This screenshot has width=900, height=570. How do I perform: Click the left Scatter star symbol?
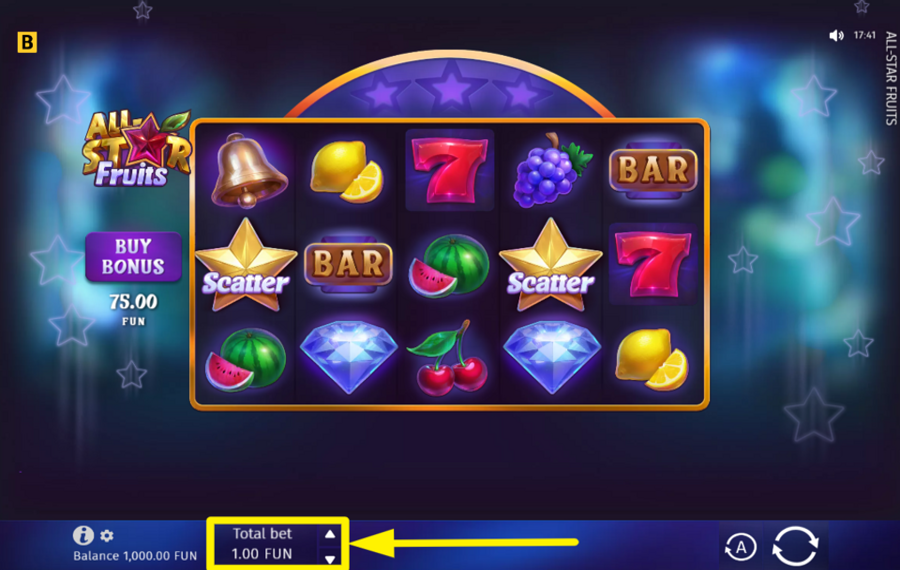tap(246, 265)
